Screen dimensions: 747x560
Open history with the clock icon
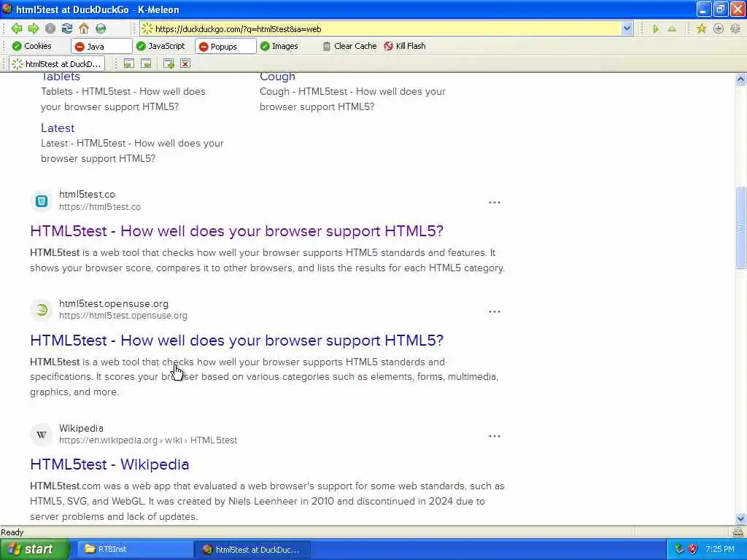[718, 29]
